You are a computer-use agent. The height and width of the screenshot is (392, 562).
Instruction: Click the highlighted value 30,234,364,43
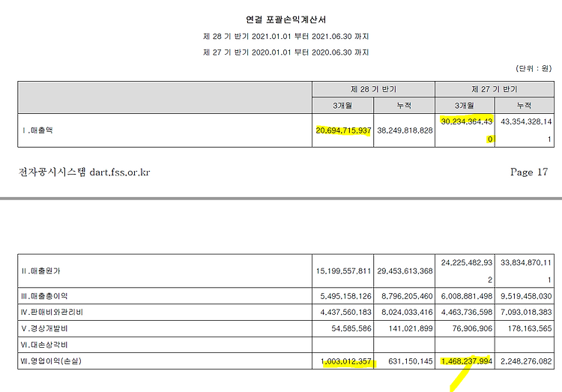click(466, 121)
